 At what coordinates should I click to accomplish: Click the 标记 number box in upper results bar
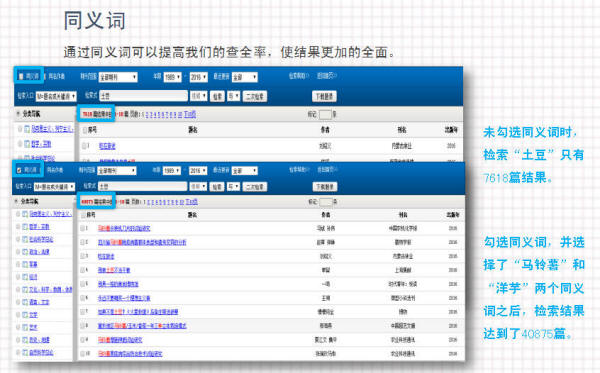tap(325, 114)
